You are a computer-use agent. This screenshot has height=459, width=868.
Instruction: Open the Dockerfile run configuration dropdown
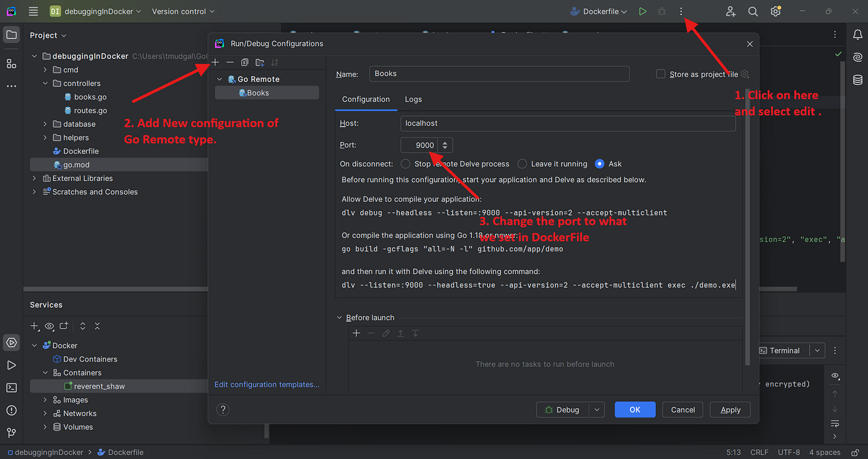point(598,11)
